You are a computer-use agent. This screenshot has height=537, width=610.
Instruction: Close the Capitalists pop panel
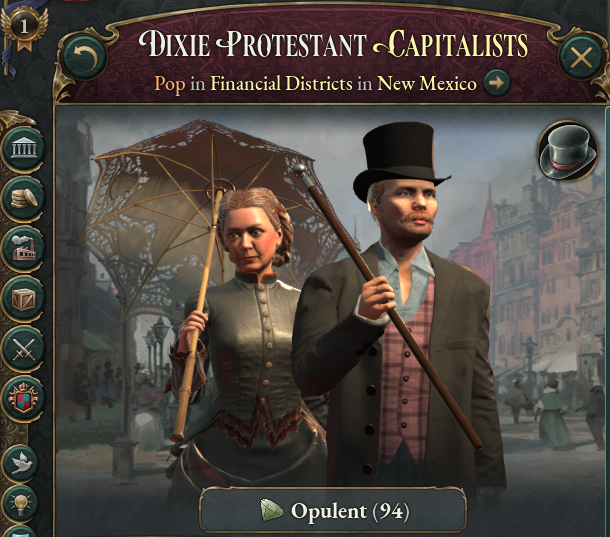point(581,57)
